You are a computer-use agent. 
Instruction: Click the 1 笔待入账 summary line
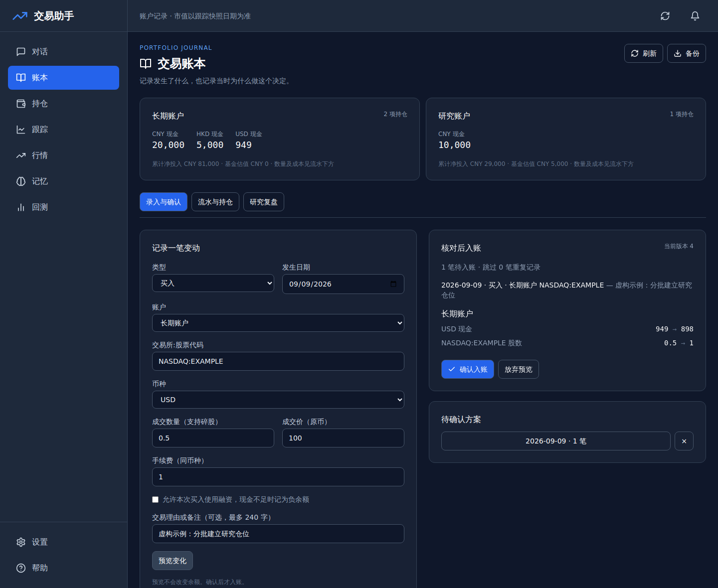491,267
